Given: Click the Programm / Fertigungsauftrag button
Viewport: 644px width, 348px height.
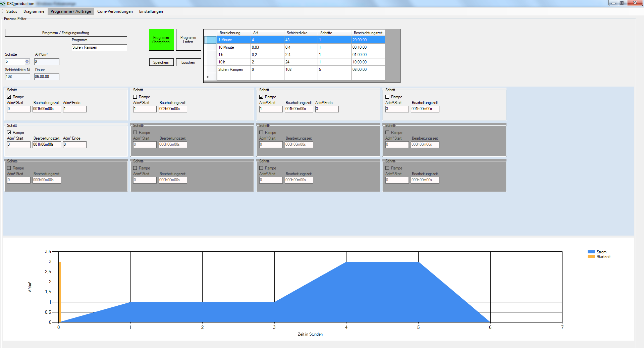Looking at the screenshot, I should point(66,33).
